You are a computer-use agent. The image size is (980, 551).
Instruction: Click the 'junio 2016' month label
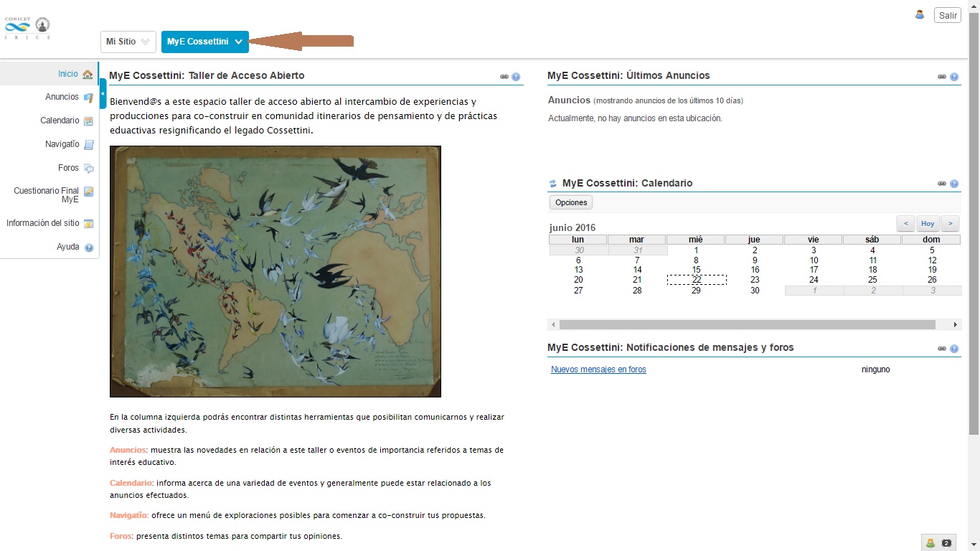pyautogui.click(x=573, y=228)
